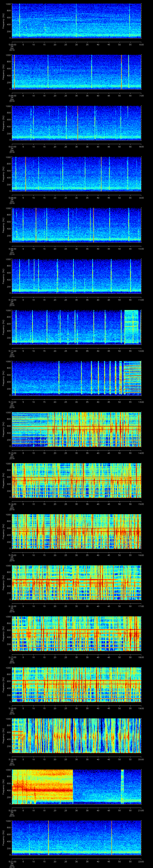Image resolution: width=153 pixels, height=868 pixels.
Task: Click the '5:05:00' start time label
Action: (12, 44)
